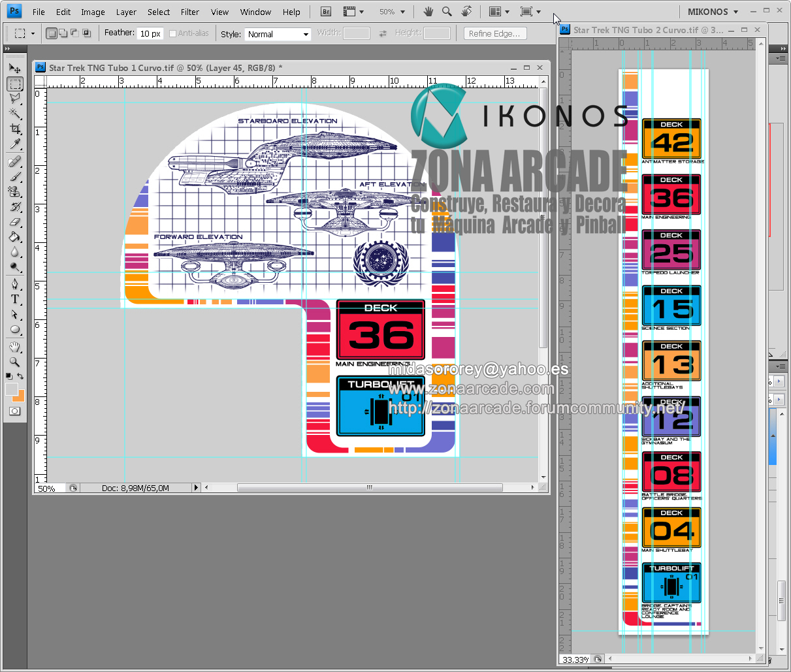Expand the MIKONOS workspace dropdown
Viewport: 791px width, 672px height.
coord(713,12)
